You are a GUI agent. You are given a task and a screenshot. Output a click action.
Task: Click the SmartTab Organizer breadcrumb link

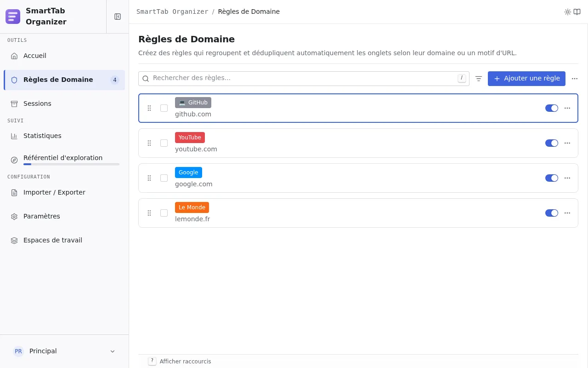pos(172,12)
